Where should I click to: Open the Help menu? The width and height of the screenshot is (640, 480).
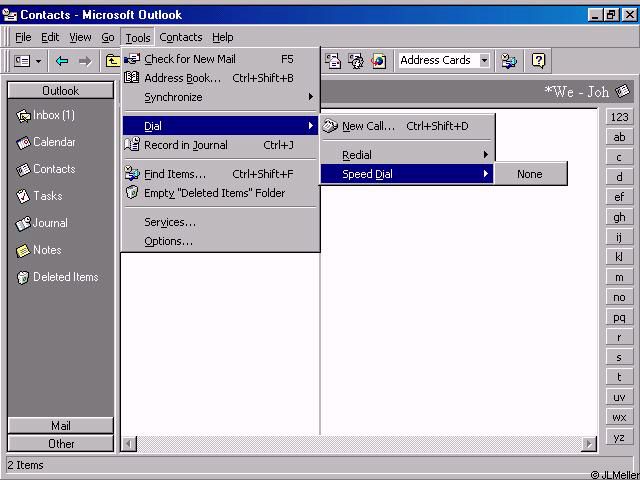[x=222, y=38]
